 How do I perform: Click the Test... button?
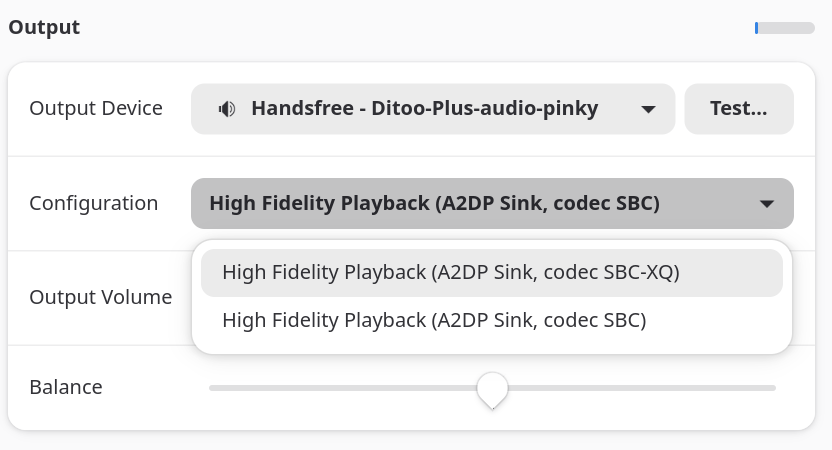738,109
